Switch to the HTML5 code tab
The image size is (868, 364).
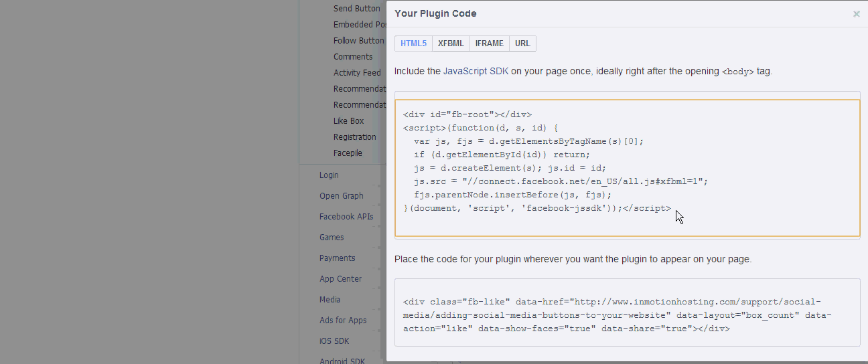click(x=413, y=43)
